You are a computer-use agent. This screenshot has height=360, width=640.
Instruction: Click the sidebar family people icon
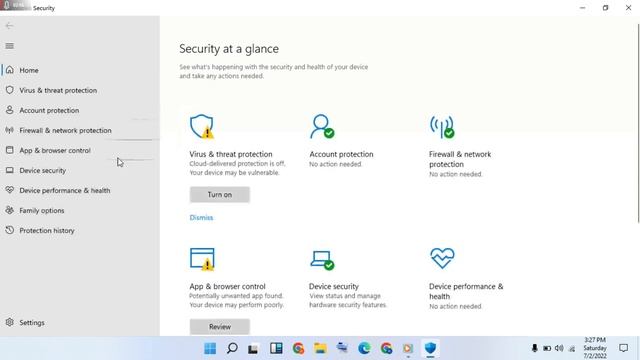point(10,210)
